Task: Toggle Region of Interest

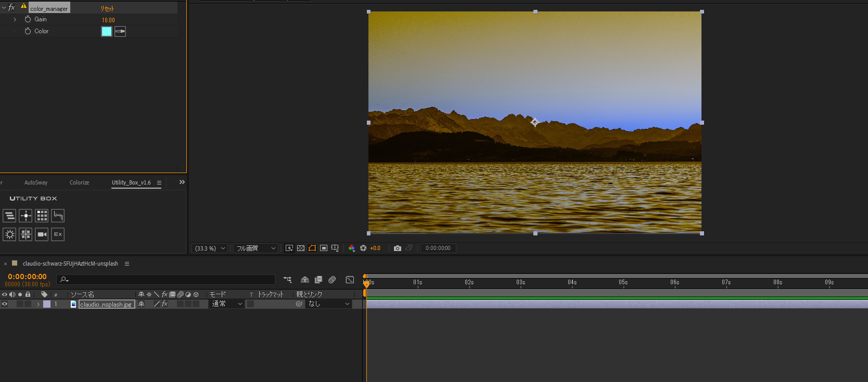Action: click(x=324, y=248)
